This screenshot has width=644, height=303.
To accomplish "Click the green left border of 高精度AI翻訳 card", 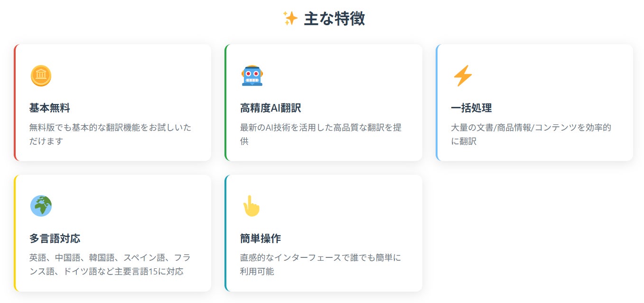I will point(226,103).
